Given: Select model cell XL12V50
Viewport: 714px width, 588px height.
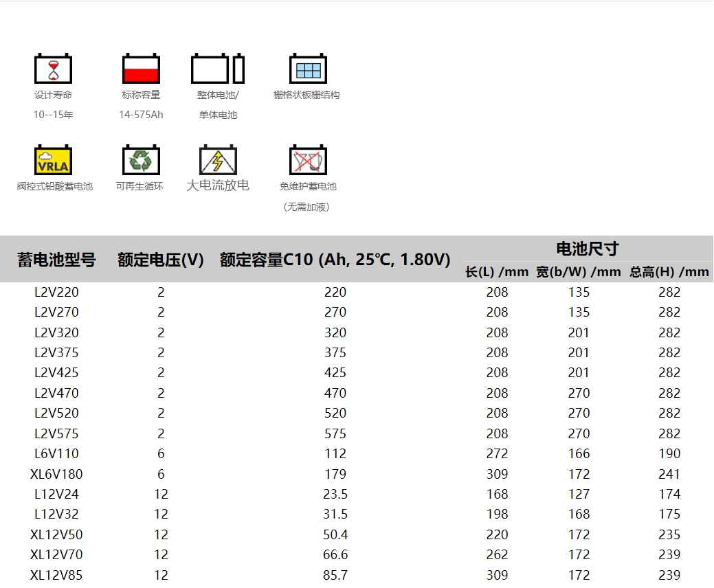Looking at the screenshot, I should 56,534.
